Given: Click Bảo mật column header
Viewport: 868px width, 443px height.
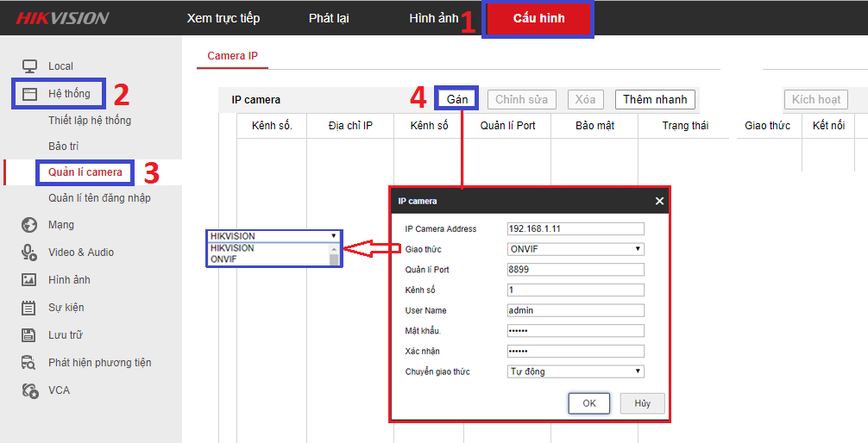Looking at the screenshot, I should [595, 126].
